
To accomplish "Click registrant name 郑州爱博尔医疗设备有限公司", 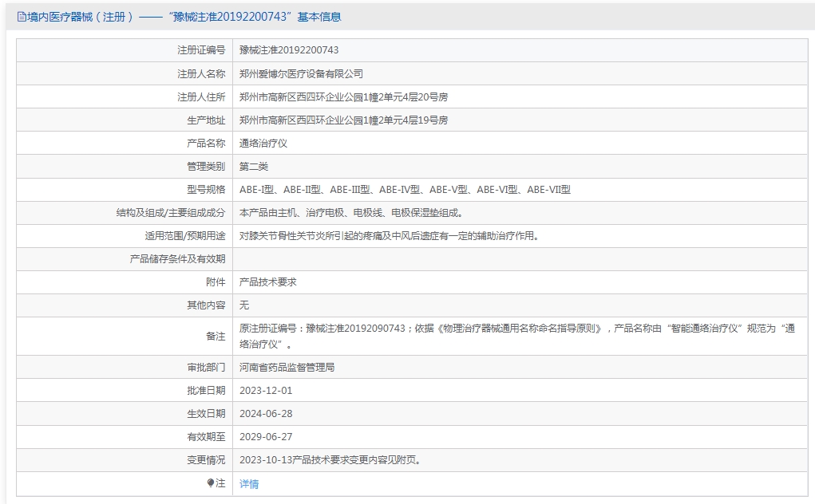I will [301, 73].
